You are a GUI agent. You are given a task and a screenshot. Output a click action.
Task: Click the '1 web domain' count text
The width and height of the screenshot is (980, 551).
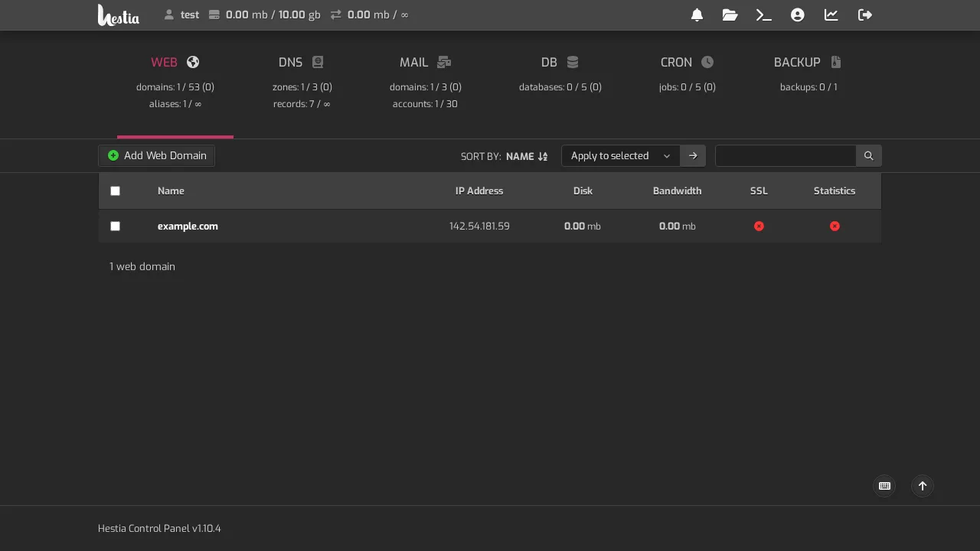click(x=142, y=267)
